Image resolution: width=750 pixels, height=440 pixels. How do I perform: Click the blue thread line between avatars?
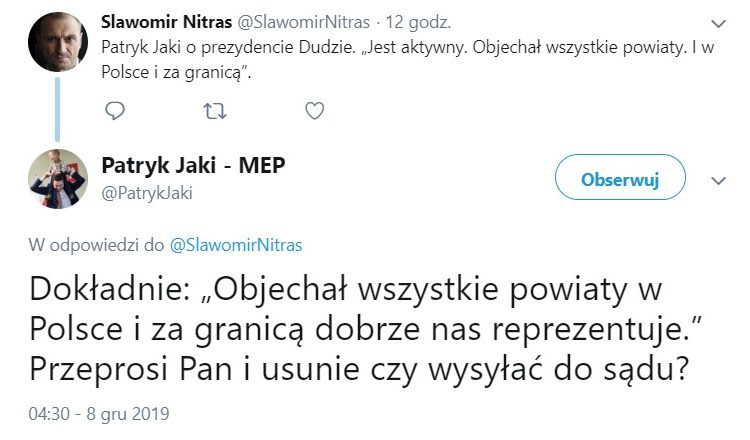click(58, 108)
